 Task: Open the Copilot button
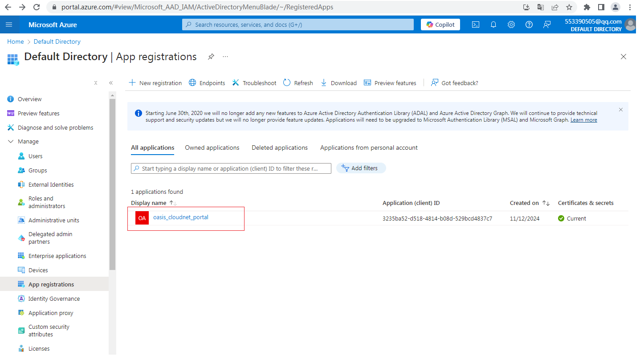pyautogui.click(x=440, y=25)
